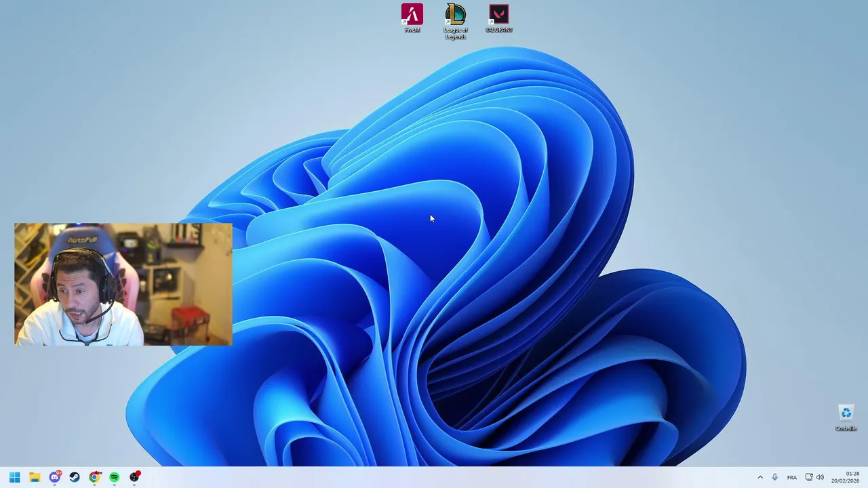868x488 pixels.
Task: Open Discord from the taskbar
Action: [x=55, y=477]
